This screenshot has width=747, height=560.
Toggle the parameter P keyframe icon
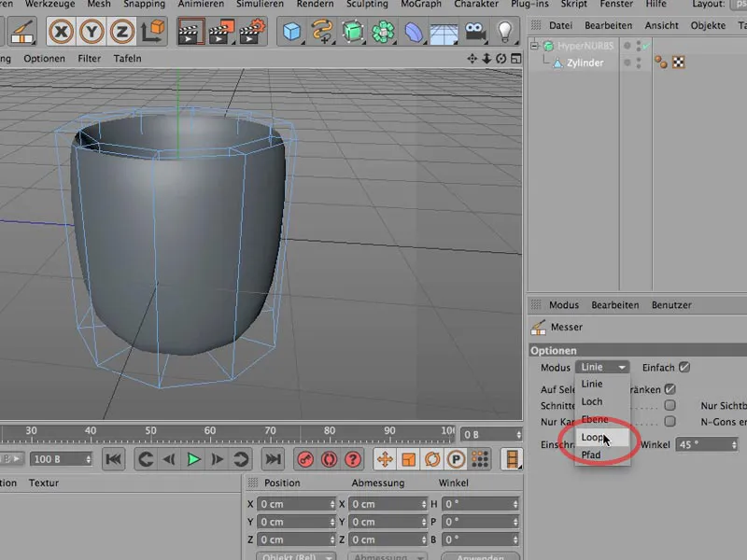pos(456,459)
